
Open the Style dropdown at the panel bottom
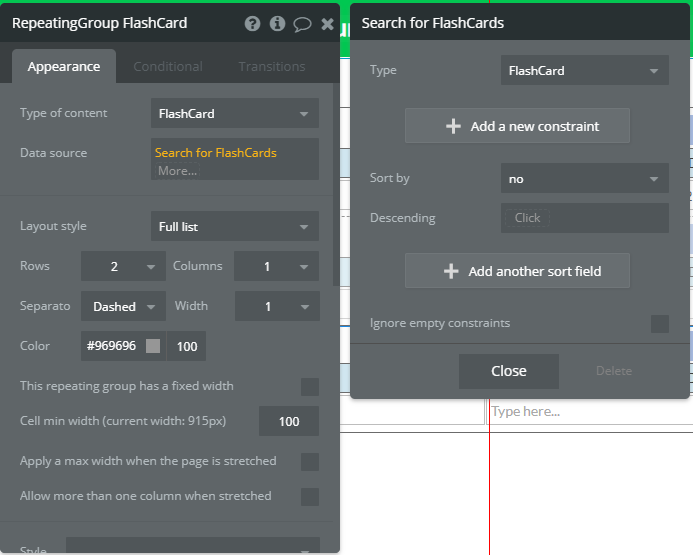(x=193, y=546)
